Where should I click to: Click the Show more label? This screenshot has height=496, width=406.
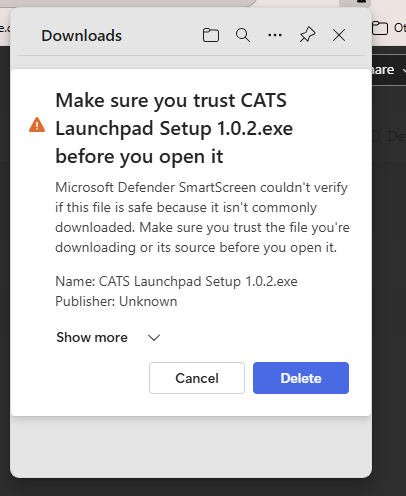(92, 337)
